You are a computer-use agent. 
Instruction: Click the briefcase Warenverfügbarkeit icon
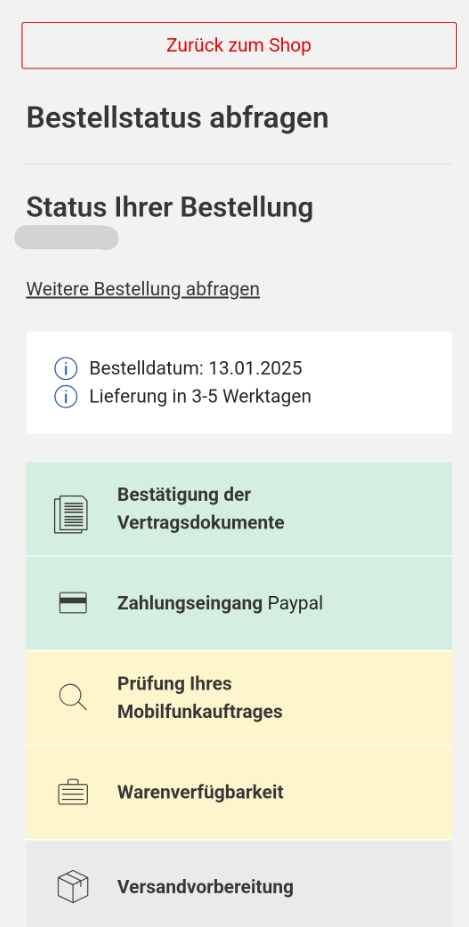click(x=73, y=792)
